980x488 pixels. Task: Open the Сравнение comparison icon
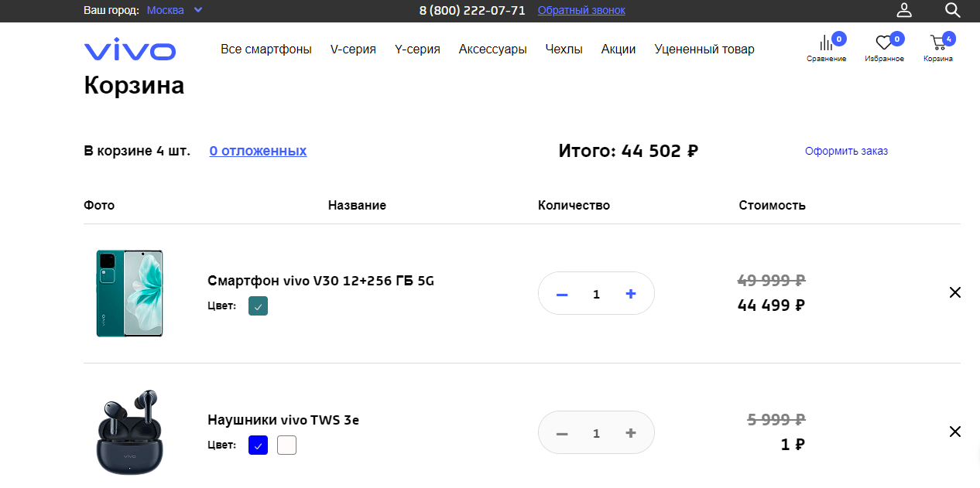tap(826, 48)
